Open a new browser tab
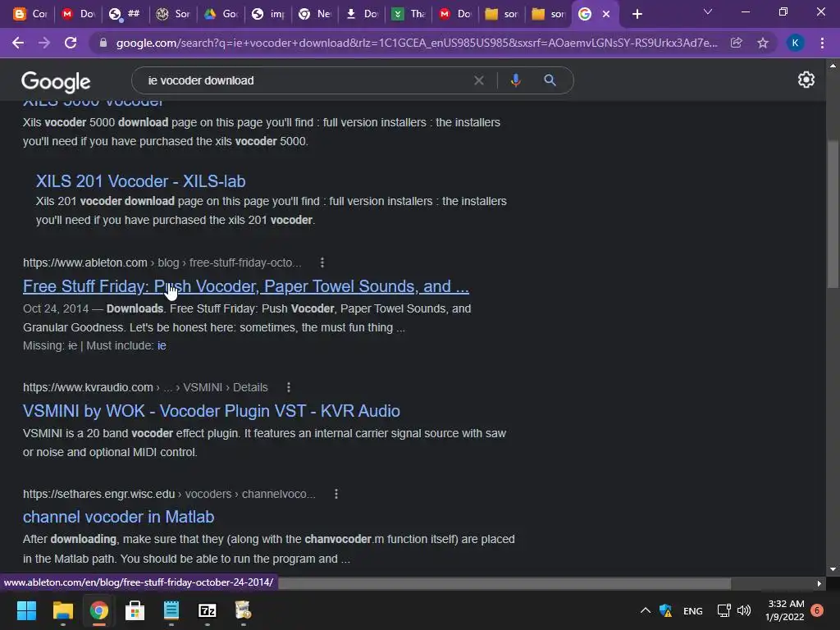 coord(637,14)
